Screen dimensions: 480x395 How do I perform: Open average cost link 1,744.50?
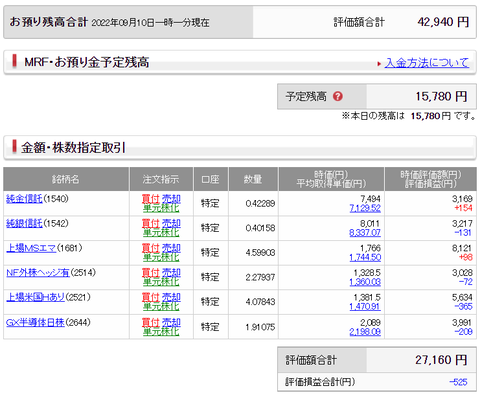coord(365,257)
